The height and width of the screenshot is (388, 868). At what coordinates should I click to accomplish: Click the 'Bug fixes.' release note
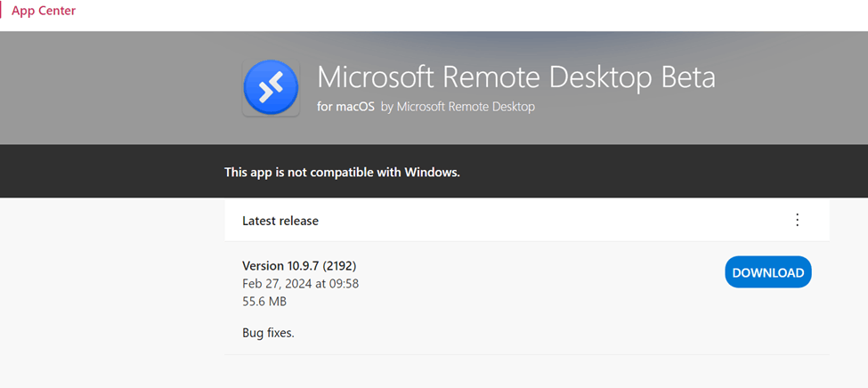click(268, 334)
